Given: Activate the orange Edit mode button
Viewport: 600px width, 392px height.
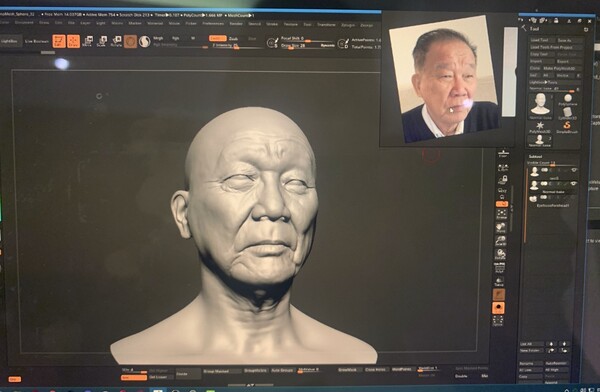Looking at the screenshot, I should point(59,41).
